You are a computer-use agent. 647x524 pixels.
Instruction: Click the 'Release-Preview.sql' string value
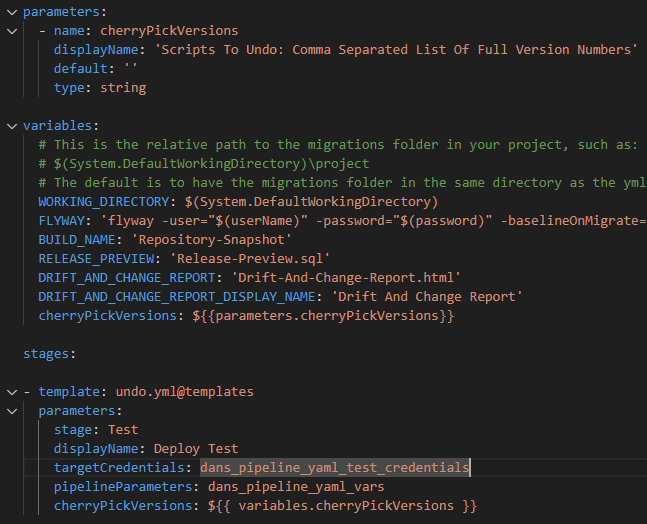250,259
